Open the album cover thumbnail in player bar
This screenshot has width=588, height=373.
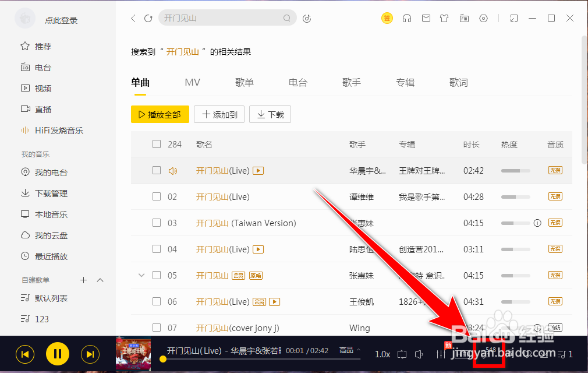133,354
